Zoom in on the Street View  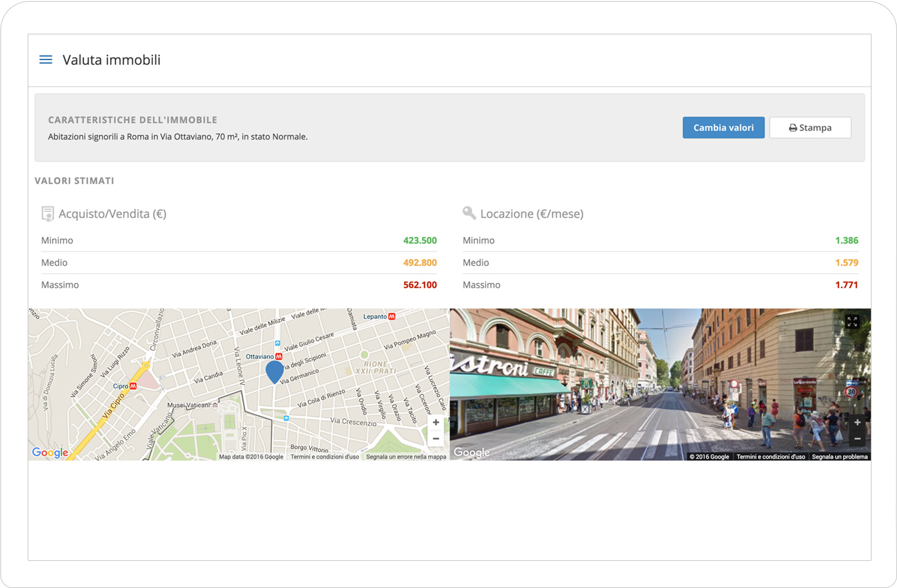(x=857, y=422)
